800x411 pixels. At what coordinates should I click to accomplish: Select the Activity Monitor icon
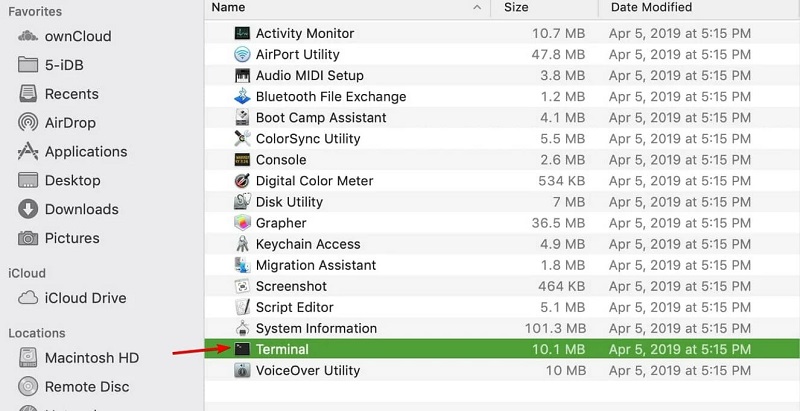tap(242, 34)
